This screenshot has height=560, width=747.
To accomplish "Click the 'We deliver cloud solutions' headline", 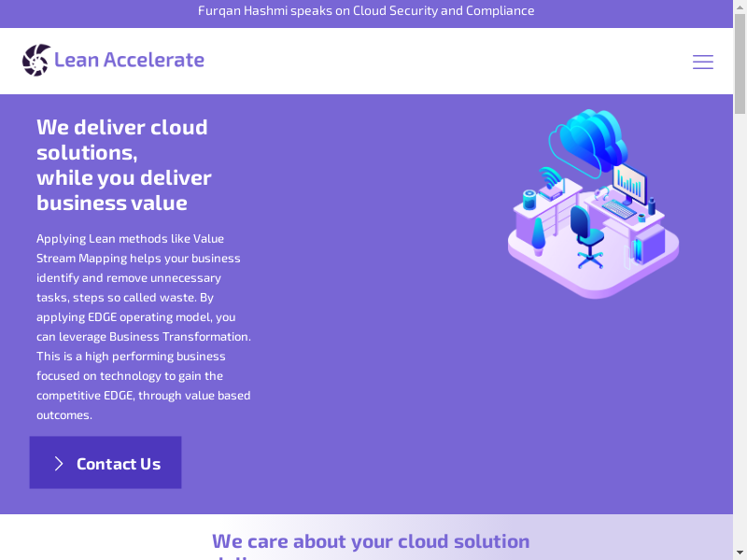I will pyautogui.click(x=123, y=164).
